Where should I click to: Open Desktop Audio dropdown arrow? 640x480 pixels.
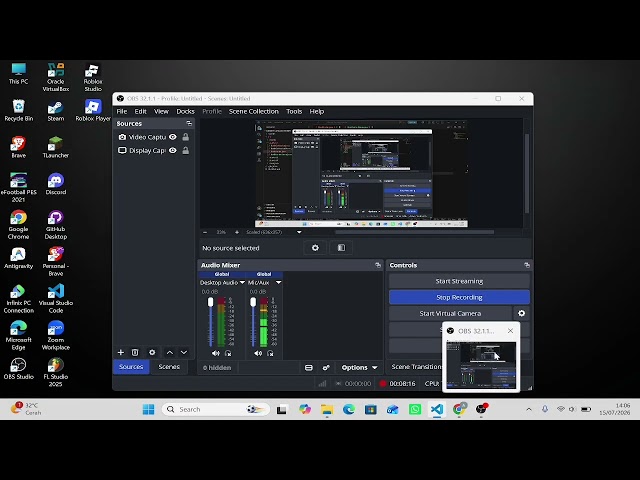pyautogui.click(x=242, y=282)
